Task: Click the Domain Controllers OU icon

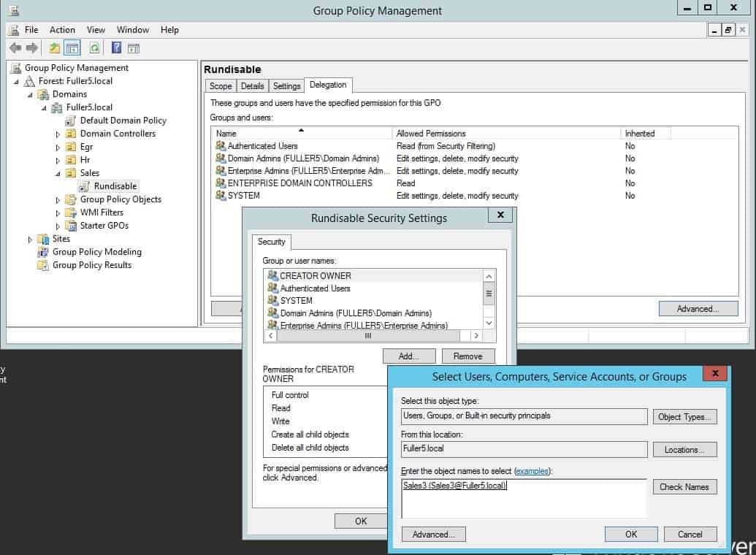Action: (x=70, y=134)
